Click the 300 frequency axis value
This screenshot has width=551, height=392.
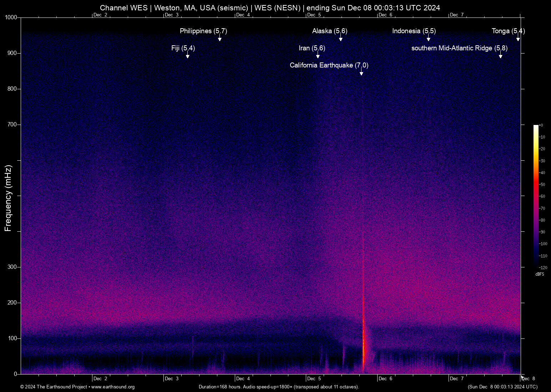point(12,267)
